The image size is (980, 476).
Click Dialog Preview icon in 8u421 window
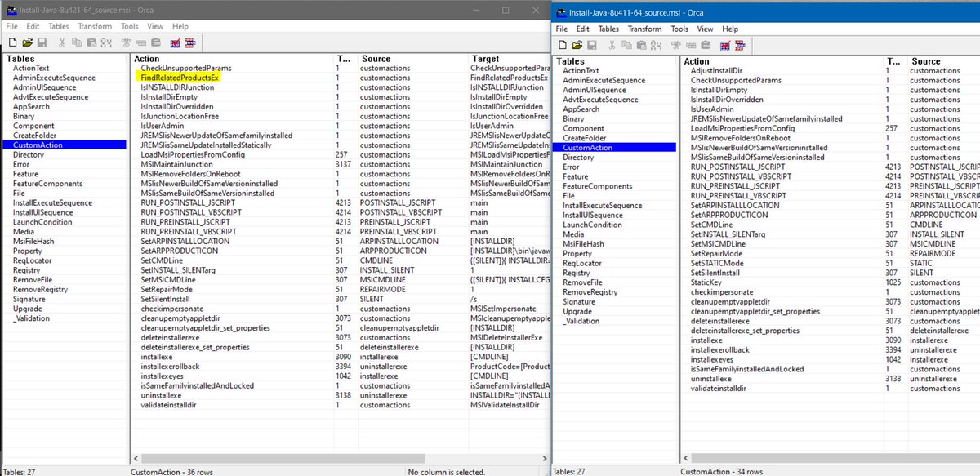click(x=190, y=42)
